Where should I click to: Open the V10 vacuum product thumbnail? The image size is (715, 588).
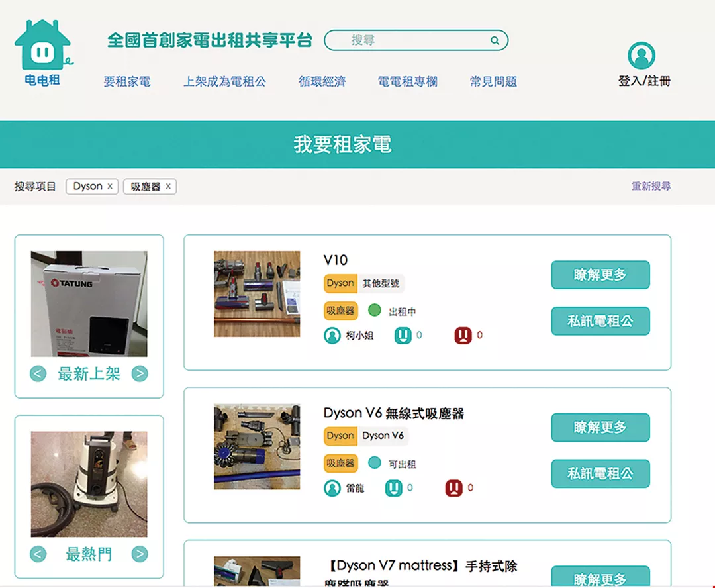(x=257, y=293)
